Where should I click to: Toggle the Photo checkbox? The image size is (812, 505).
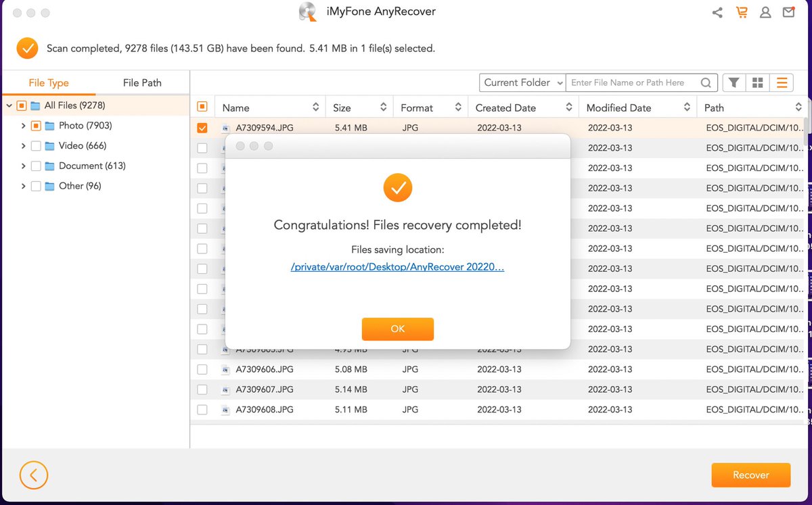(36, 126)
